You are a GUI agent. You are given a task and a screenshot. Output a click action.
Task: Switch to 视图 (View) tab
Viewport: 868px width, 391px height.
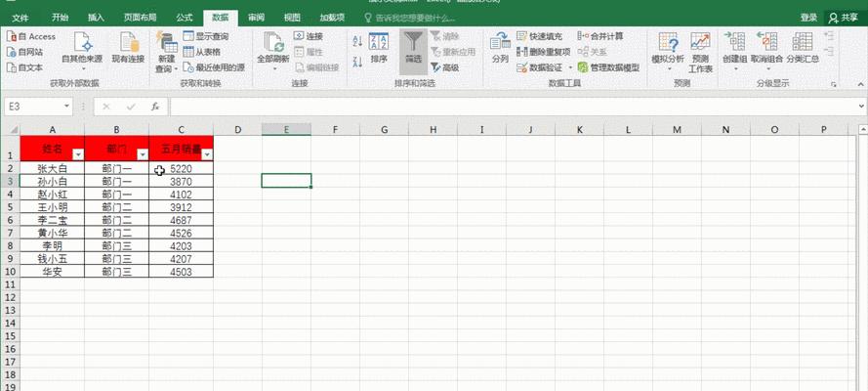[x=292, y=18]
